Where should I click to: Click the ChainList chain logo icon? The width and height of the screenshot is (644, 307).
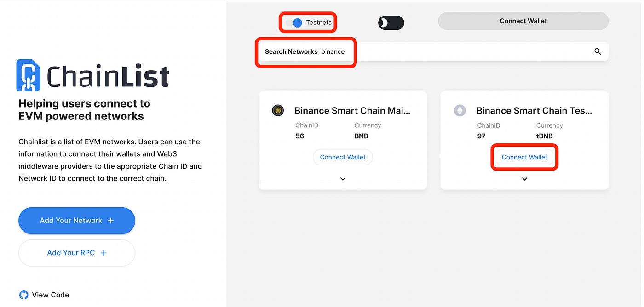[28, 75]
